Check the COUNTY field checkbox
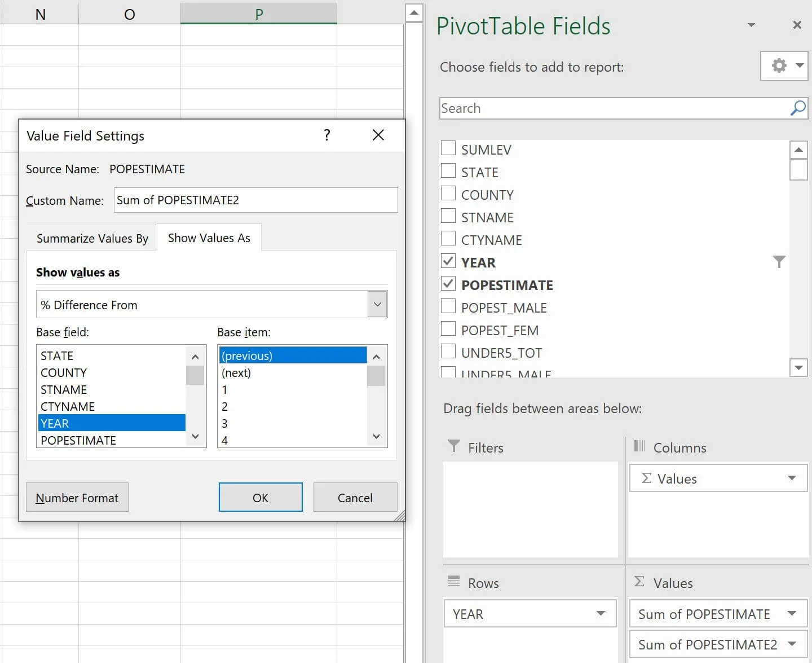The image size is (812, 663). [x=448, y=194]
